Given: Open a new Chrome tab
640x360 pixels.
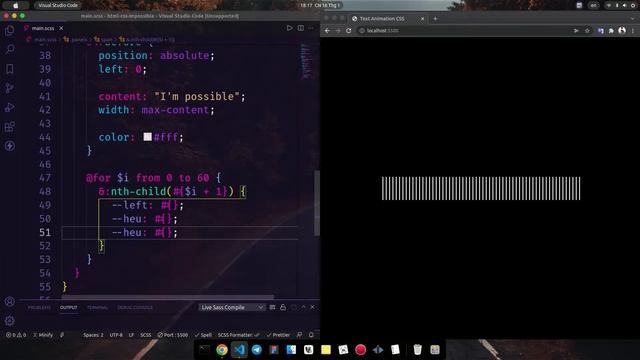Looking at the screenshot, I should coord(435,19).
